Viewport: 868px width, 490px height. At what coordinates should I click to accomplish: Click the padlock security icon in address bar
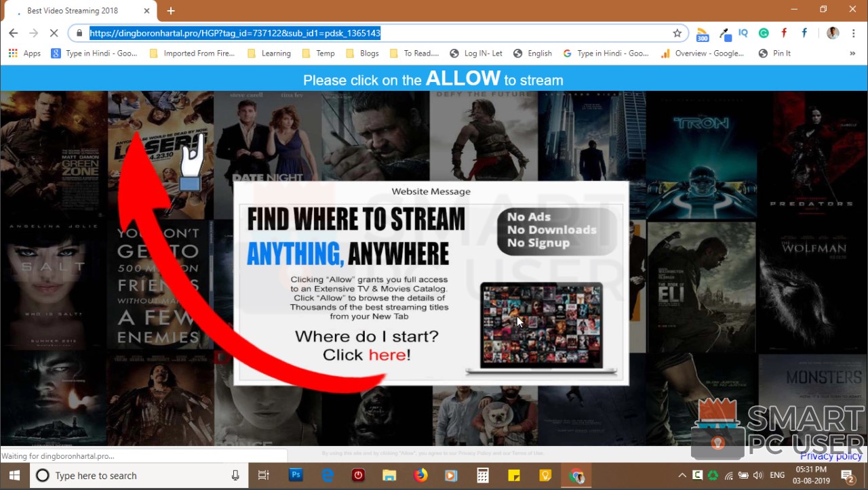coord(79,33)
